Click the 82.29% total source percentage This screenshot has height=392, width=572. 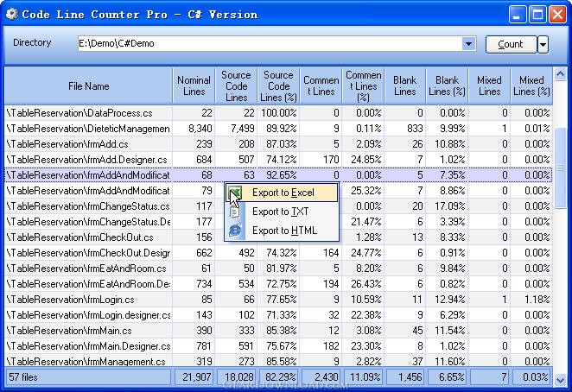pyautogui.click(x=278, y=377)
